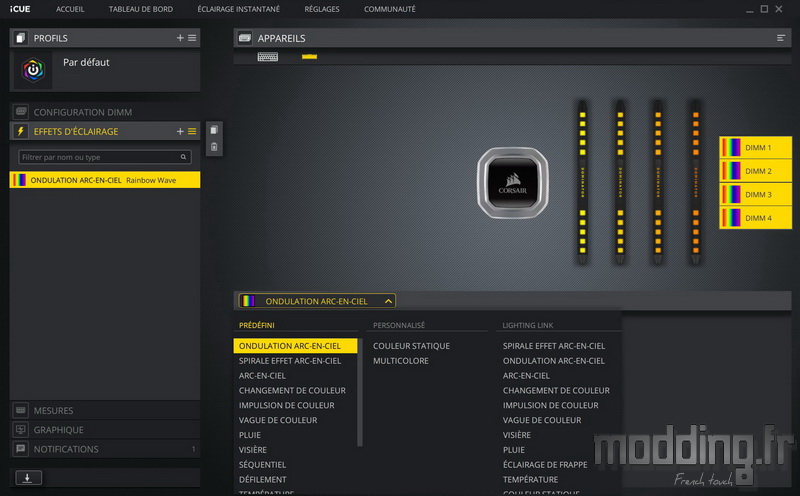Choose Défilement effect
This screenshot has width=800, height=496.
[263, 479]
